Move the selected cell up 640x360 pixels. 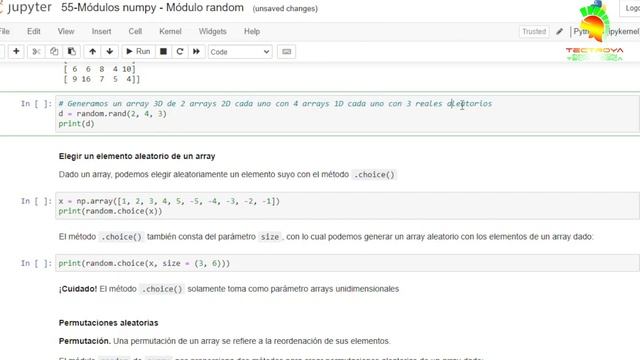click(93, 51)
